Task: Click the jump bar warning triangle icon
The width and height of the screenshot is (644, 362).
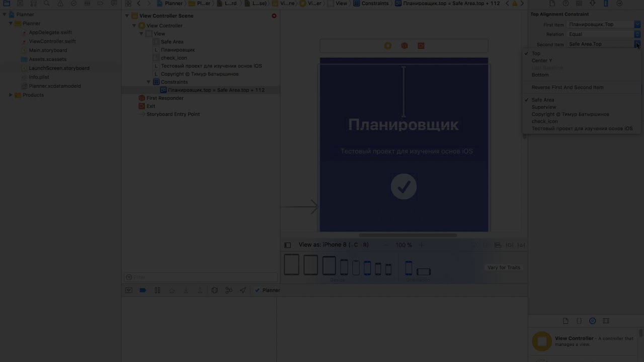Action: pyautogui.click(x=514, y=4)
